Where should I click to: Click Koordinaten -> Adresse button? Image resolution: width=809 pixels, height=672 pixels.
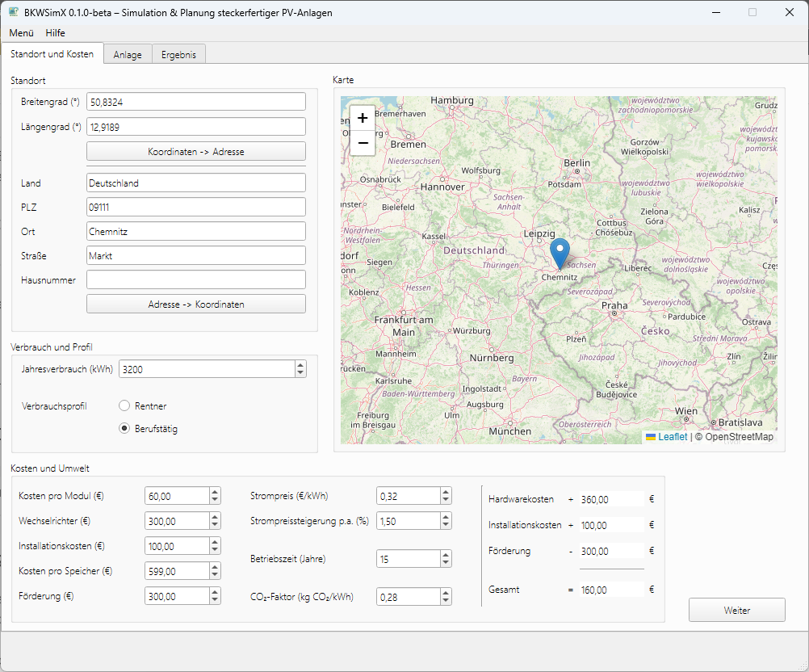click(196, 152)
